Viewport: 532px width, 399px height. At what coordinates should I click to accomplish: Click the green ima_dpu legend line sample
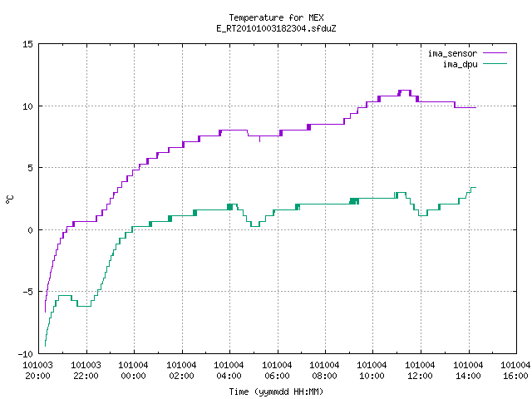[x=495, y=64]
